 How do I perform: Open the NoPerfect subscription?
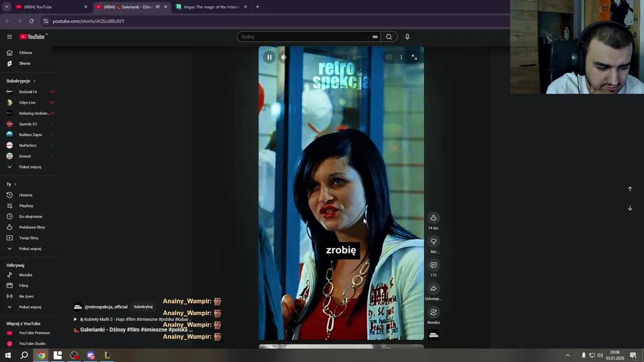point(28,145)
